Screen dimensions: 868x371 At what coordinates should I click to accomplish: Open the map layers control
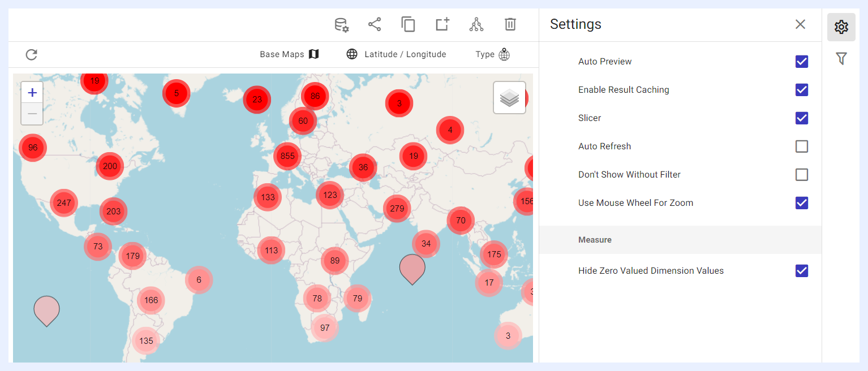point(509,98)
